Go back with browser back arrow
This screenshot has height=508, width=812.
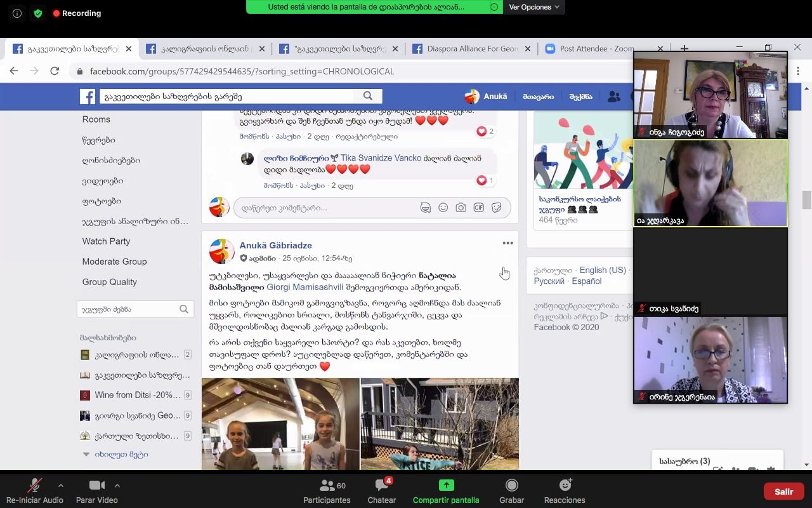[x=14, y=71]
